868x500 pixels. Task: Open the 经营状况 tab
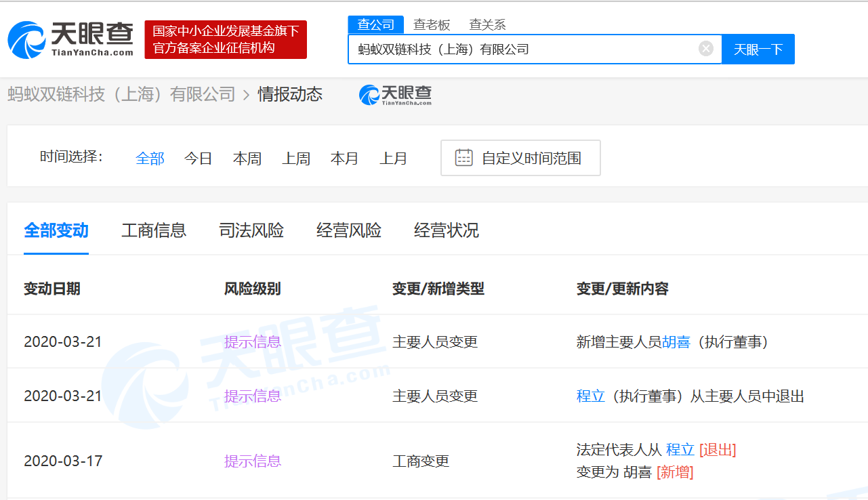pos(447,230)
